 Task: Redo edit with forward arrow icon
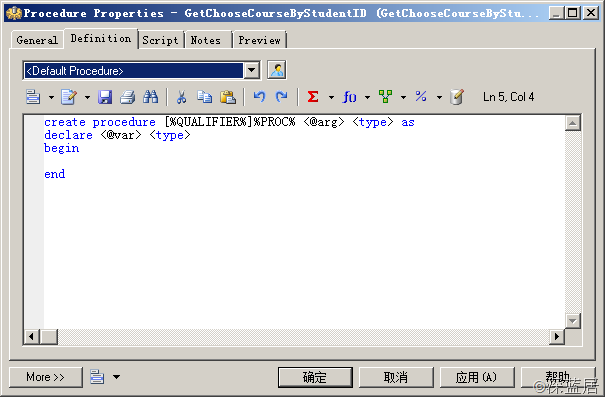tap(282, 96)
